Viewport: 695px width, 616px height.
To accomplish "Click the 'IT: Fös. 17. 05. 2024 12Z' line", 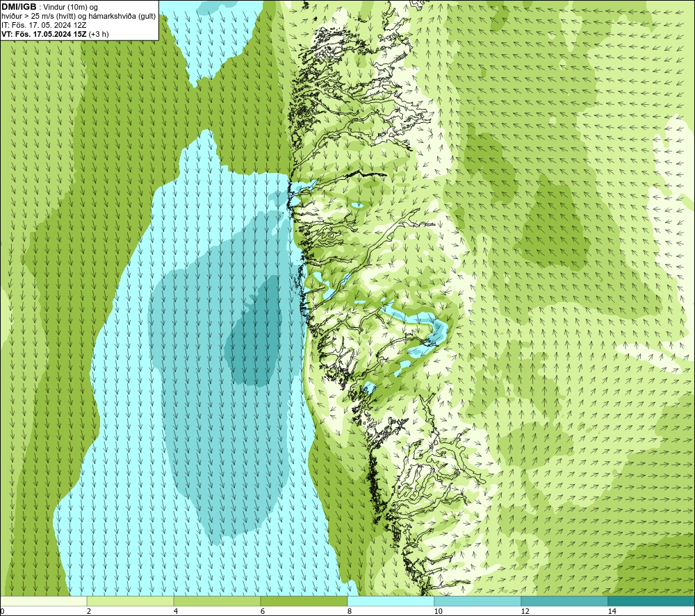I will coord(44,25).
